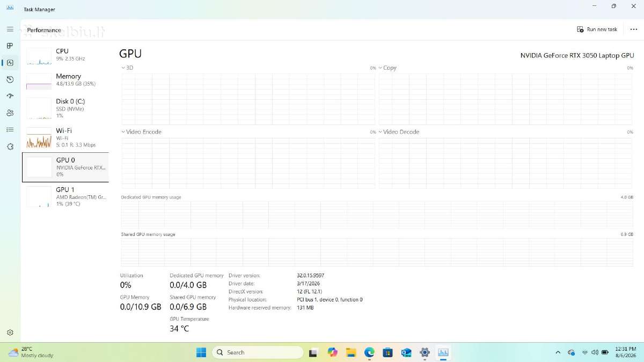Open the Services page
The width and height of the screenshot is (644, 362).
(x=10, y=146)
